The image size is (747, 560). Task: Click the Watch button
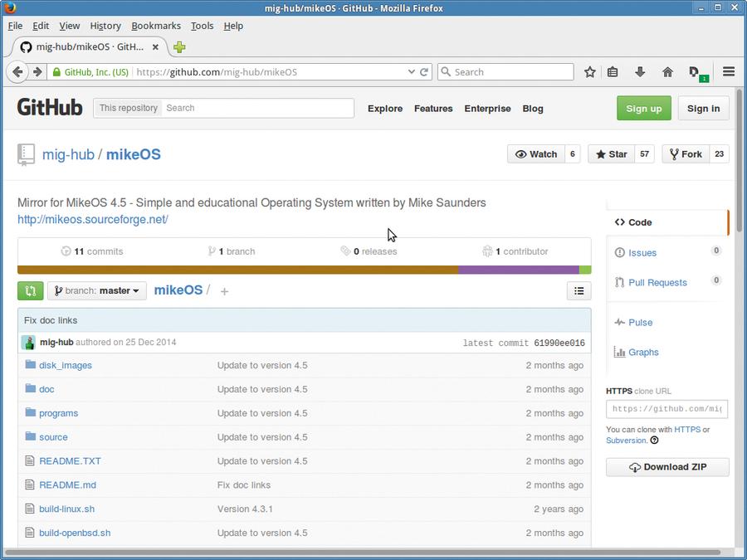tap(536, 154)
